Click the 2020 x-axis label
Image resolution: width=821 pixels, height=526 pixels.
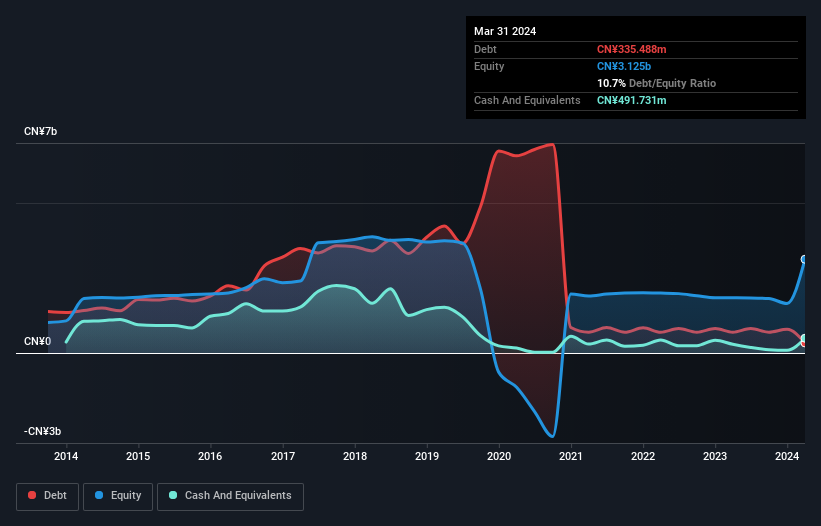point(499,456)
